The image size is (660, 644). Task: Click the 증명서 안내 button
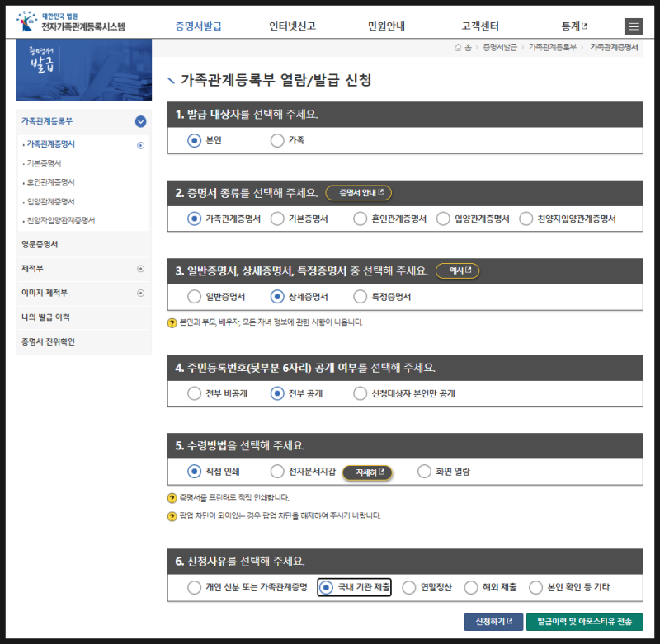coord(359,193)
